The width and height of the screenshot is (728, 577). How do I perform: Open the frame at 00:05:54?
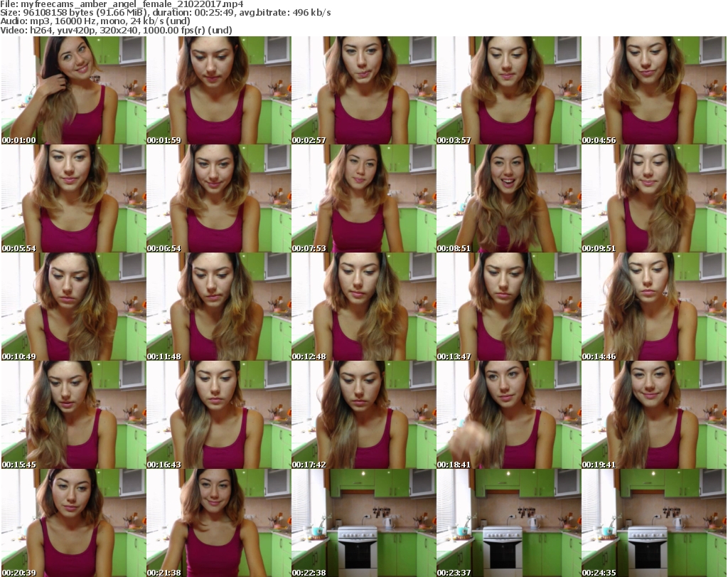(73, 198)
